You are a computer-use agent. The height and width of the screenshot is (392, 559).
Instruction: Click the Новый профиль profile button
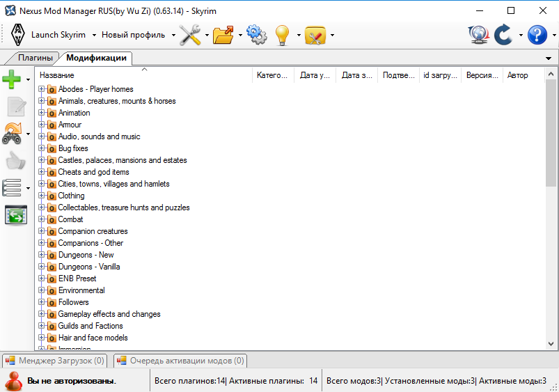pos(134,35)
